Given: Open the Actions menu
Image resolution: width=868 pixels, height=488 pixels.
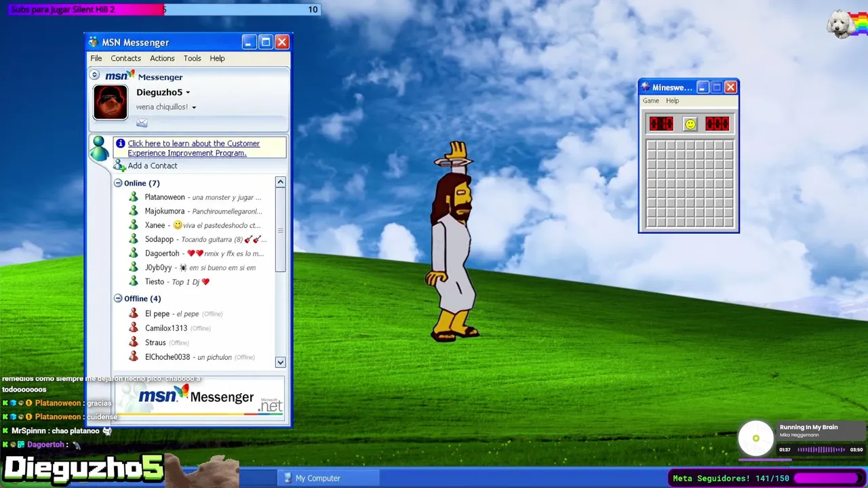Looking at the screenshot, I should coord(162,58).
